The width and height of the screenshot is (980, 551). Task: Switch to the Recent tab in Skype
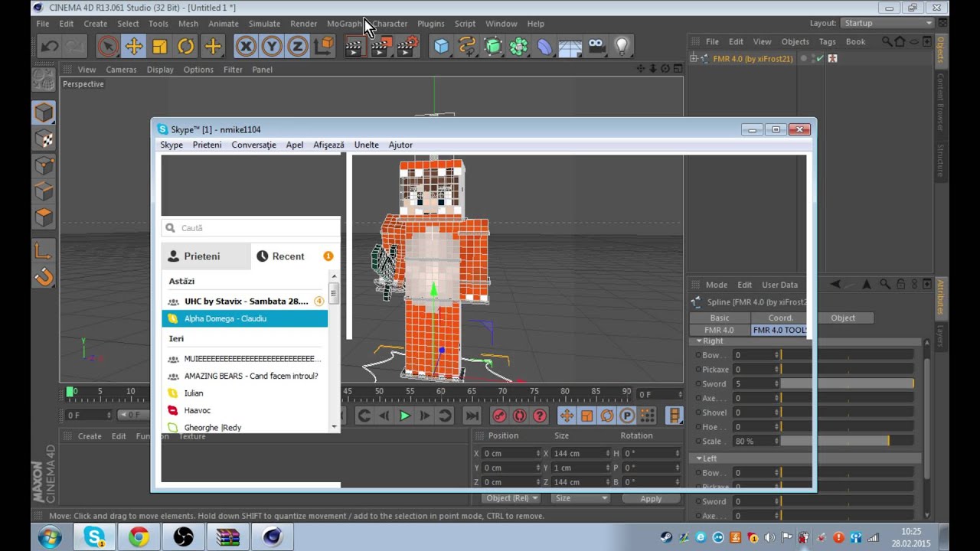point(289,256)
